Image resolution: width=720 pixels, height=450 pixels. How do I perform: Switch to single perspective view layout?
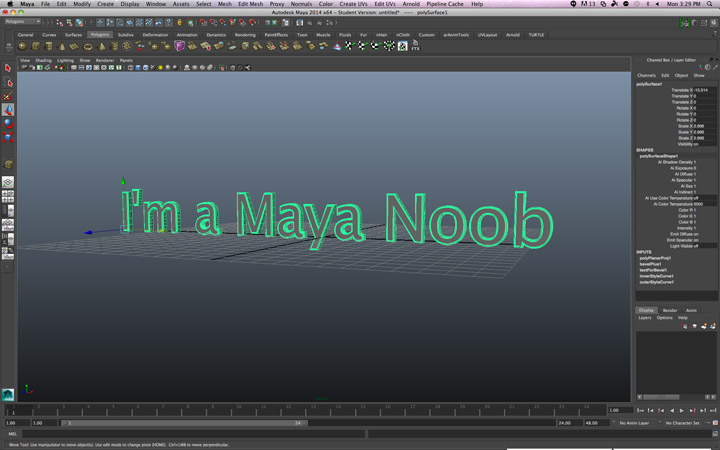pos(8,182)
